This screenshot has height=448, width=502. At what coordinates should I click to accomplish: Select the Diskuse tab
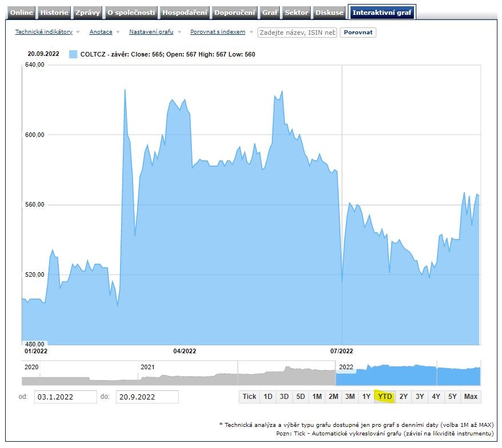330,13
